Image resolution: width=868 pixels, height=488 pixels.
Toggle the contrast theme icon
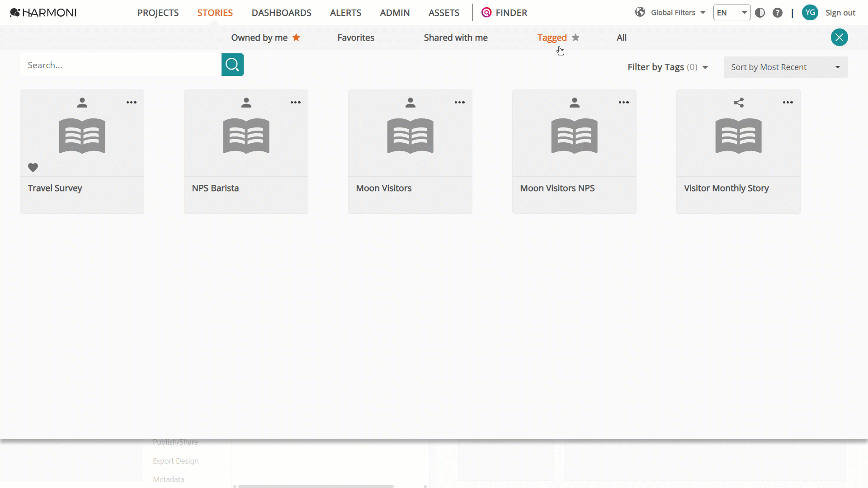760,13
